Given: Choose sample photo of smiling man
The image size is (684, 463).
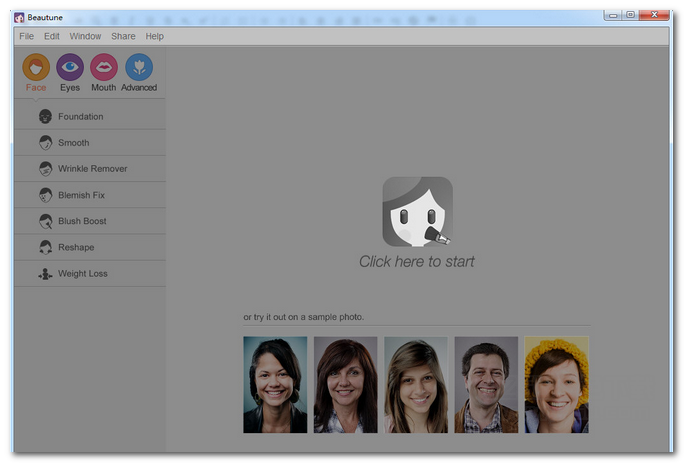Looking at the screenshot, I should (486, 384).
